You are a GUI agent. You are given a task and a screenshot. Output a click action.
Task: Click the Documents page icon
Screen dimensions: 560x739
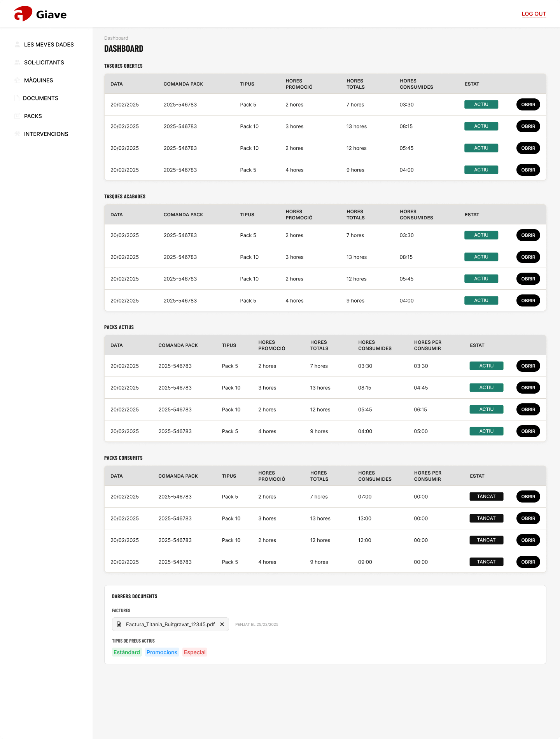[x=17, y=98]
